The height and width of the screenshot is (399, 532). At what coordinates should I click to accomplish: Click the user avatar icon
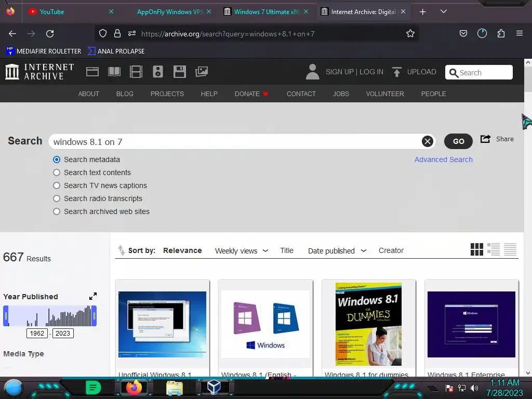312,72
